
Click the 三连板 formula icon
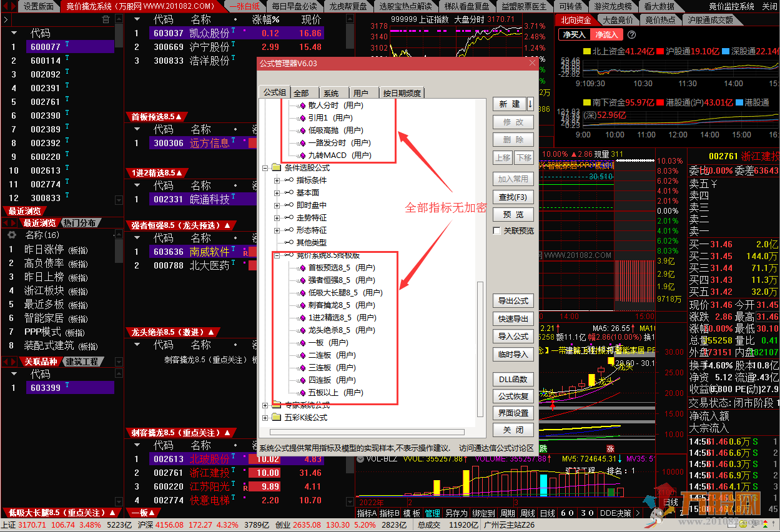[303, 368]
